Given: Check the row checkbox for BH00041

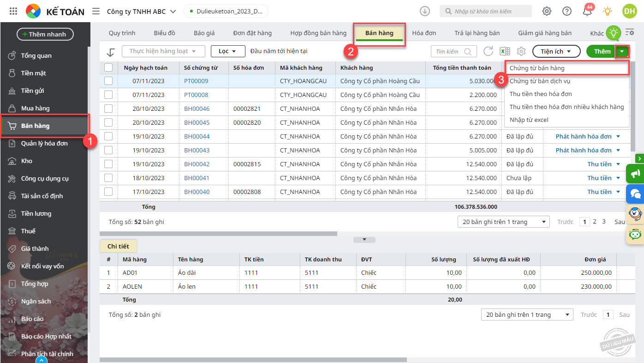Looking at the screenshot, I should (108, 178).
